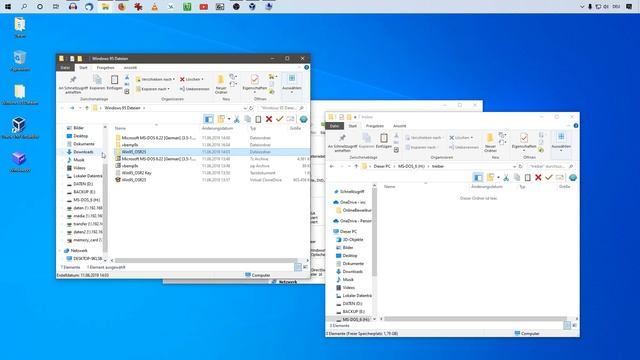Image resolution: width=640 pixels, height=360 pixels.
Task: Click the copy icon in Windows 95 Dateien toolbar
Action: 248,119
